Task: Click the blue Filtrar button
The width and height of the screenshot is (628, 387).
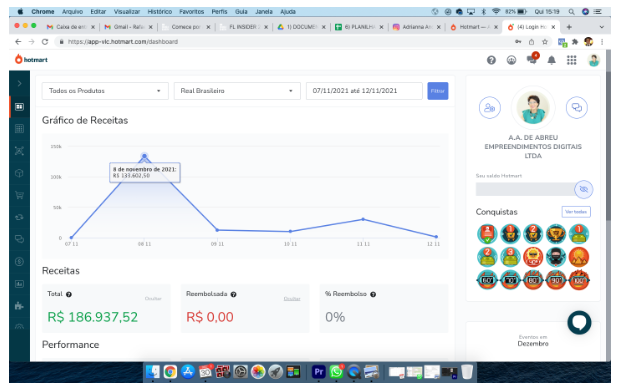Action: tap(438, 91)
